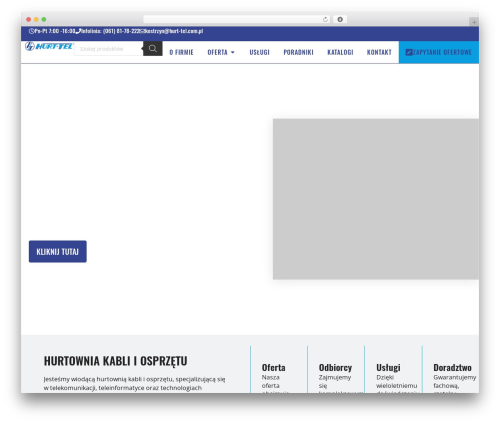Click the ZAPYTANIE OFERTOWE button
The image size is (500, 423).
(439, 52)
